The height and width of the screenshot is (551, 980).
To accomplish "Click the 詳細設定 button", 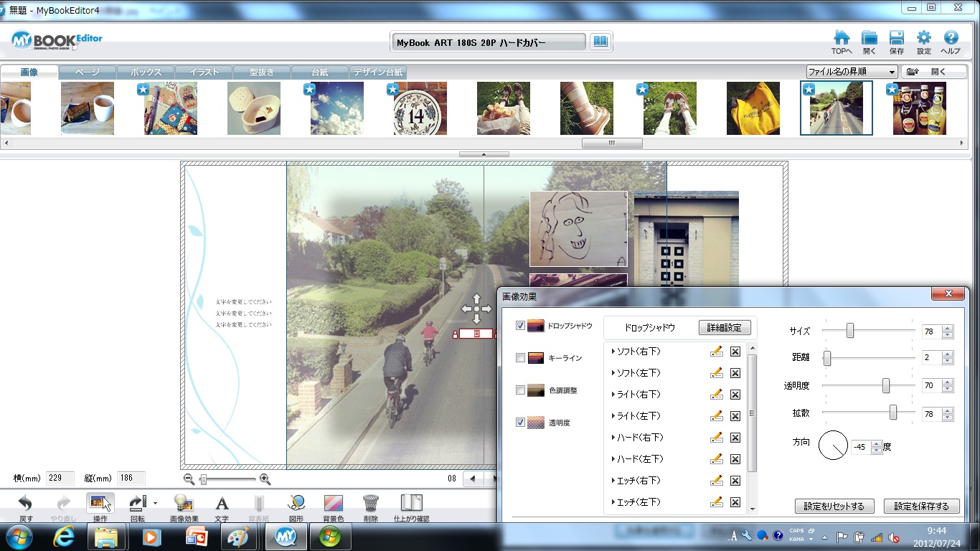I will pyautogui.click(x=725, y=328).
